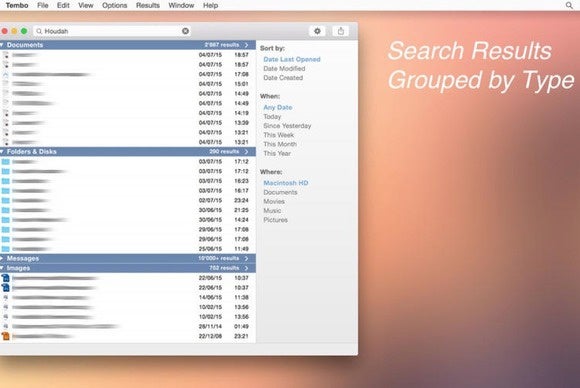580x388 pixels.
Task: Collapse the Documents group
Action: pyautogui.click(x=2, y=45)
